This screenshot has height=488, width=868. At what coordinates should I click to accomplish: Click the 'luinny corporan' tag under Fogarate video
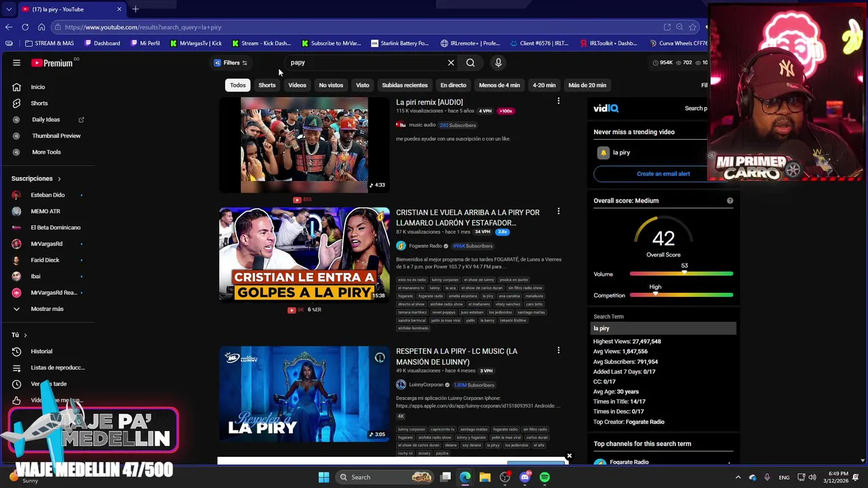pyautogui.click(x=445, y=280)
